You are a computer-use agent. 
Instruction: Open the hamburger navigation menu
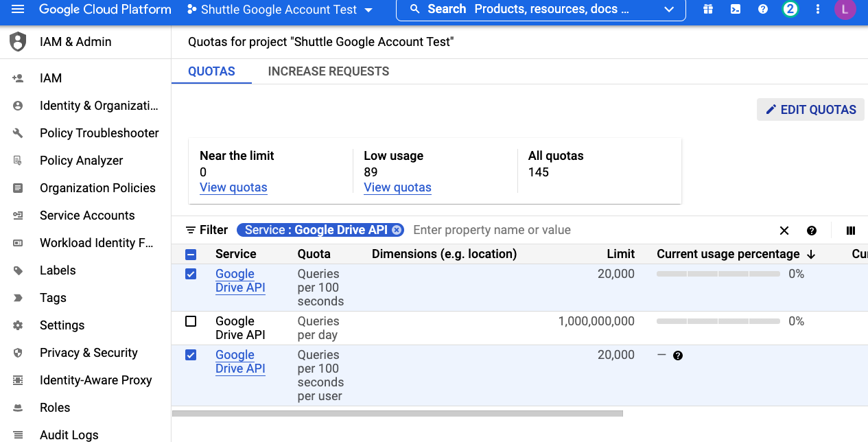[18, 10]
